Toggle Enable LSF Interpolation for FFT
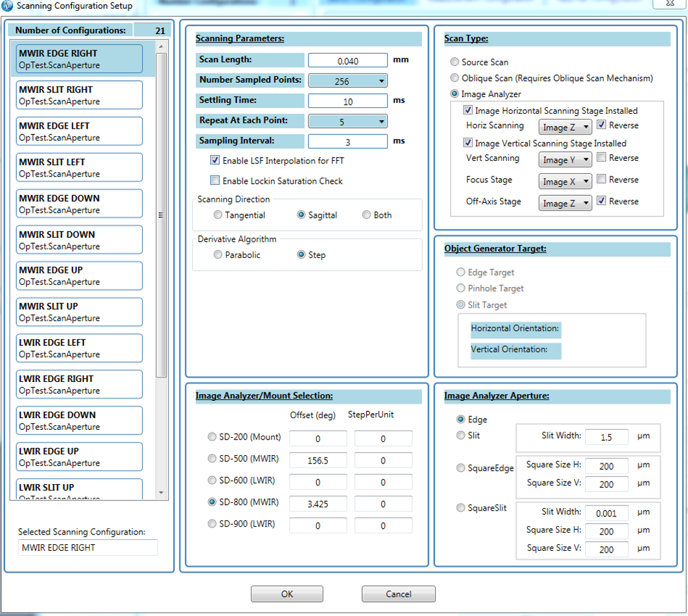The height and width of the screenshot is (616, 688). coord(216,160)
